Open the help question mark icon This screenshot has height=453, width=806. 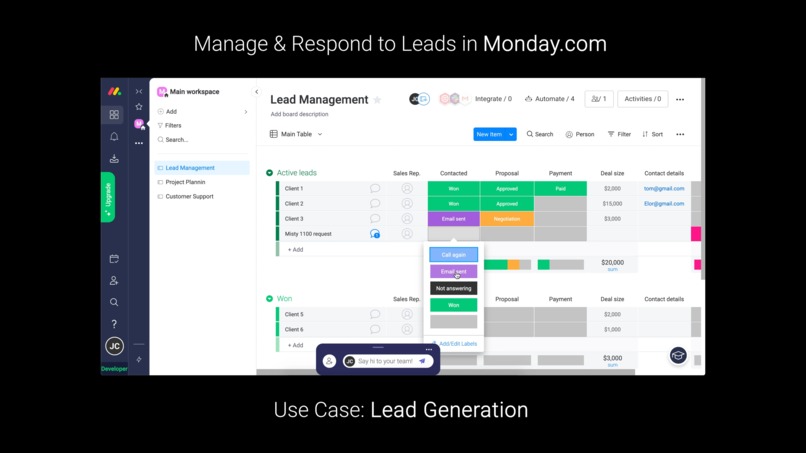pos(114,324)
